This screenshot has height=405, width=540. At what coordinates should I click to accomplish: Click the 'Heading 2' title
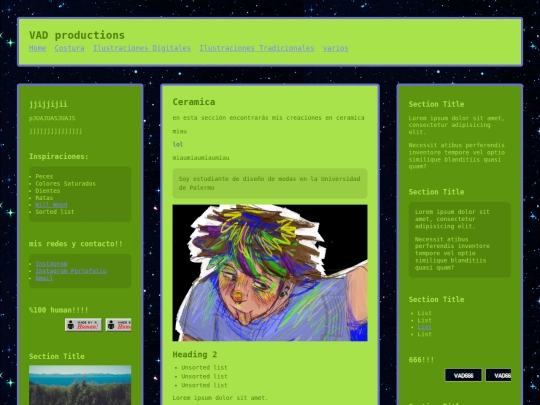pos(195,354)
